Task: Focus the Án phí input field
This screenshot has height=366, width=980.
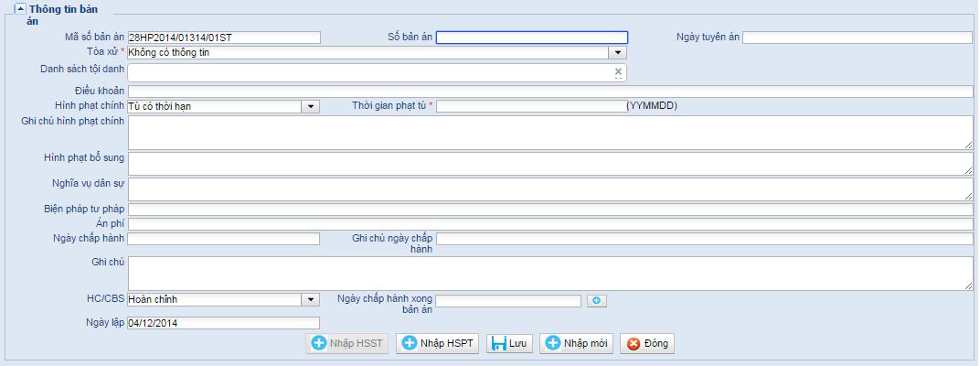Action: [x=550, y=224]
